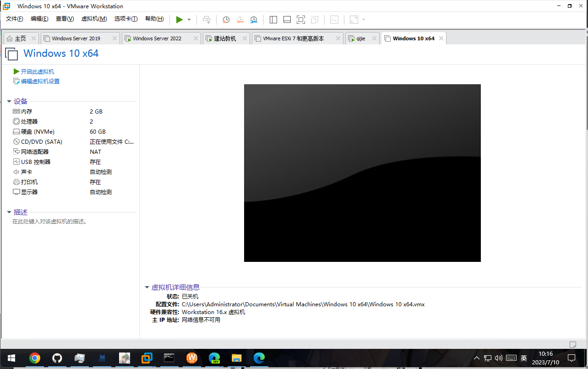
Task: Open the 文件(F) menu
Action: (15, 19)
